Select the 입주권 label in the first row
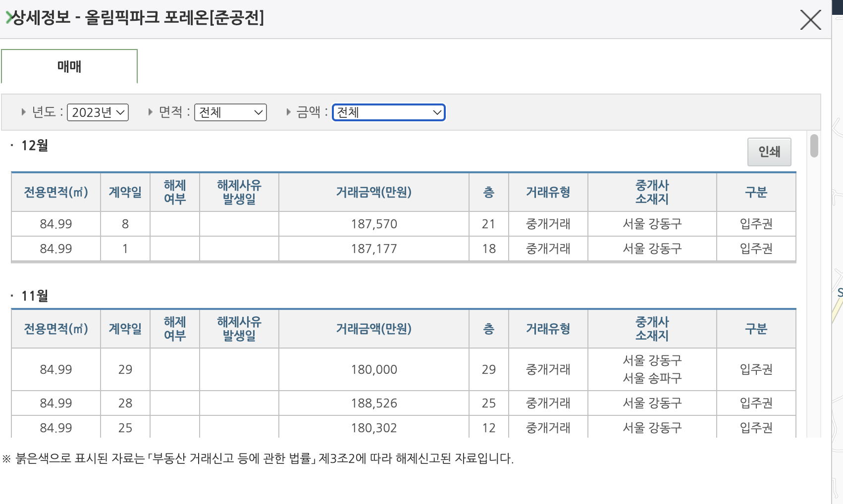 tap(756, 224)
